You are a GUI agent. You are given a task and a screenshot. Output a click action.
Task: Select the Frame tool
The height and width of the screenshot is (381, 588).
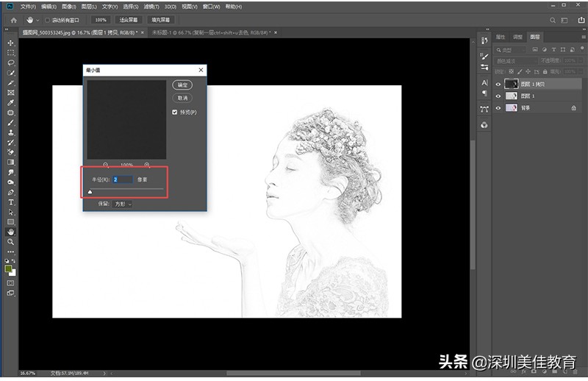point(10,93)
